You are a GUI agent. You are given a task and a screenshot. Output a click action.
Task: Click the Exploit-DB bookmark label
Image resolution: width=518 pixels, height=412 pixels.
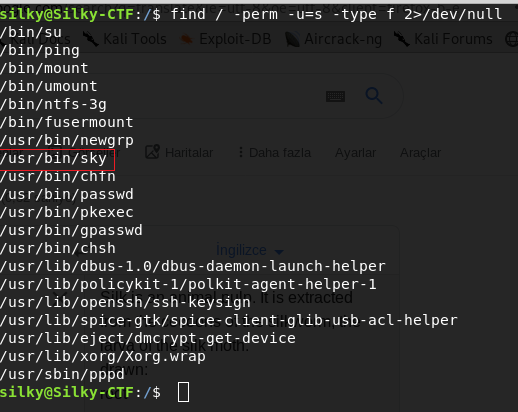click(235, 39)
